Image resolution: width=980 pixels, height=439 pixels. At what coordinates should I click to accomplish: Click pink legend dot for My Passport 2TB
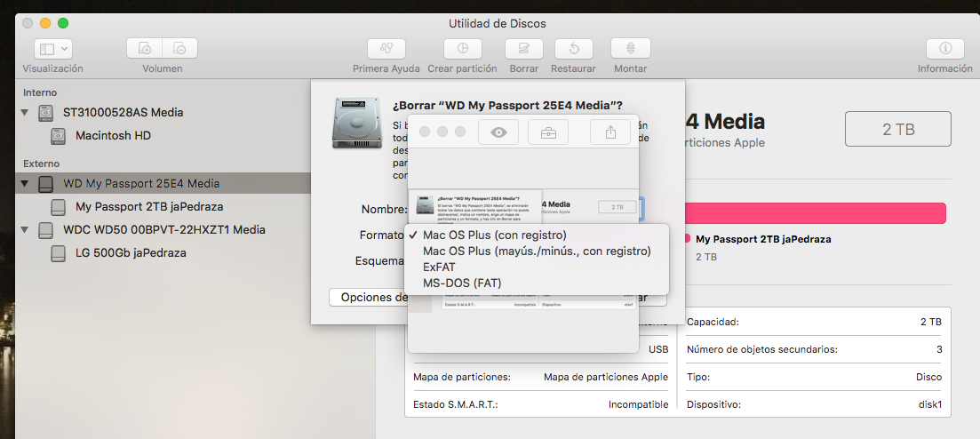tap(688, 239)
